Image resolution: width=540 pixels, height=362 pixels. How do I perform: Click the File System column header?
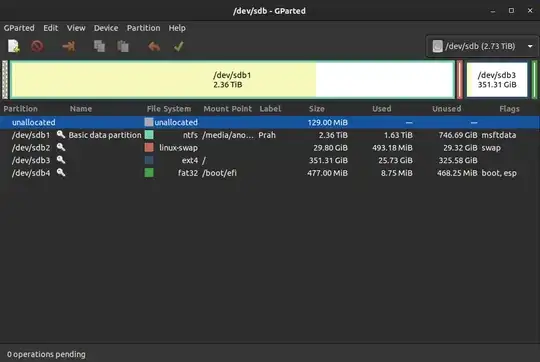tap(169, 109)
